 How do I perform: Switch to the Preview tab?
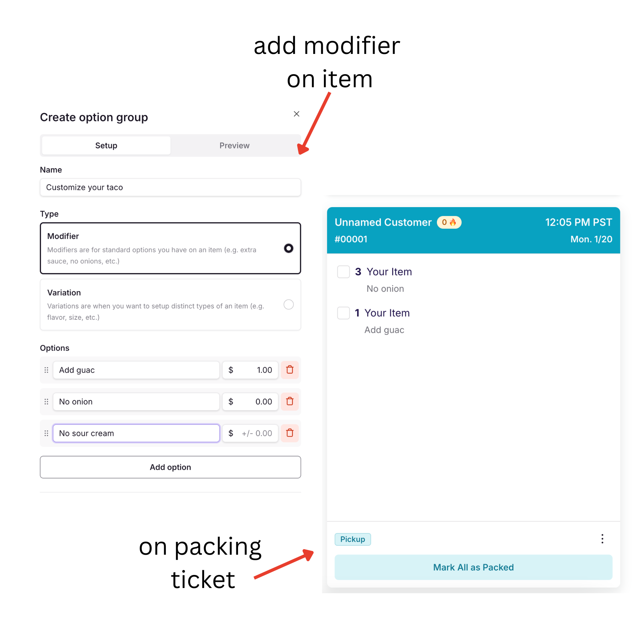click(234, 146)
